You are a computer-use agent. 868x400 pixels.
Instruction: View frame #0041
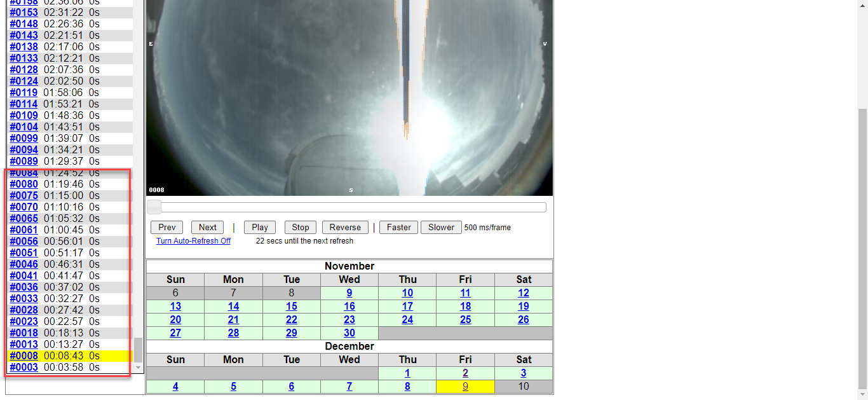coord(24,275)
